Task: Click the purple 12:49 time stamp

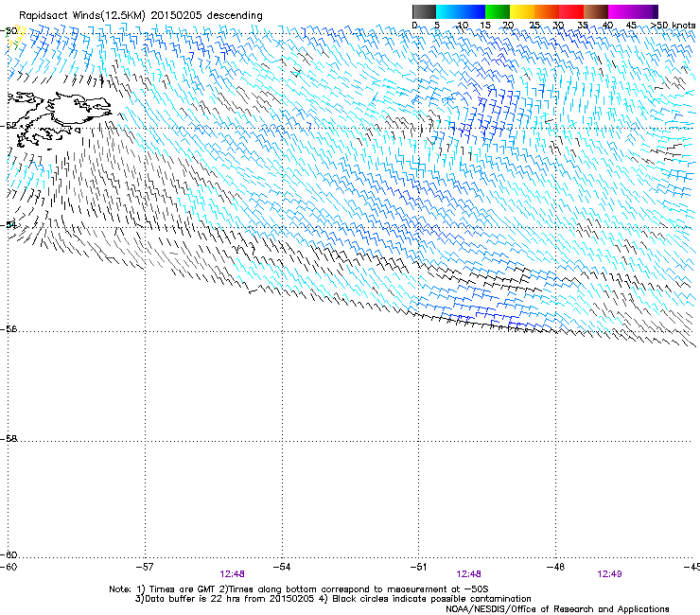Action: (x=609, y=574)
